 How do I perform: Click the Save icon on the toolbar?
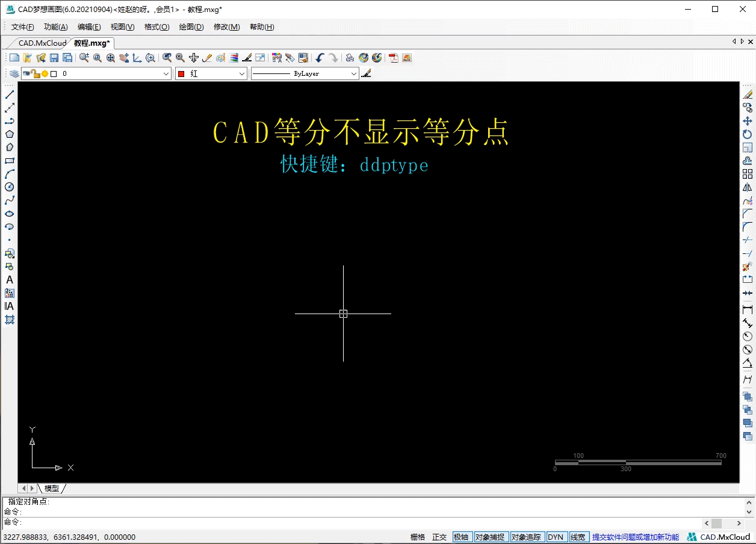[54, 57]
